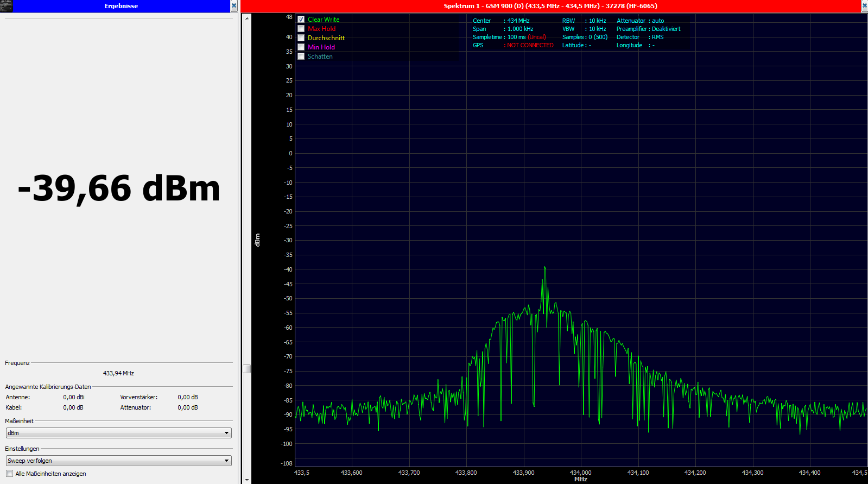Enable the Durchschnitt trace checkbox

301,38
